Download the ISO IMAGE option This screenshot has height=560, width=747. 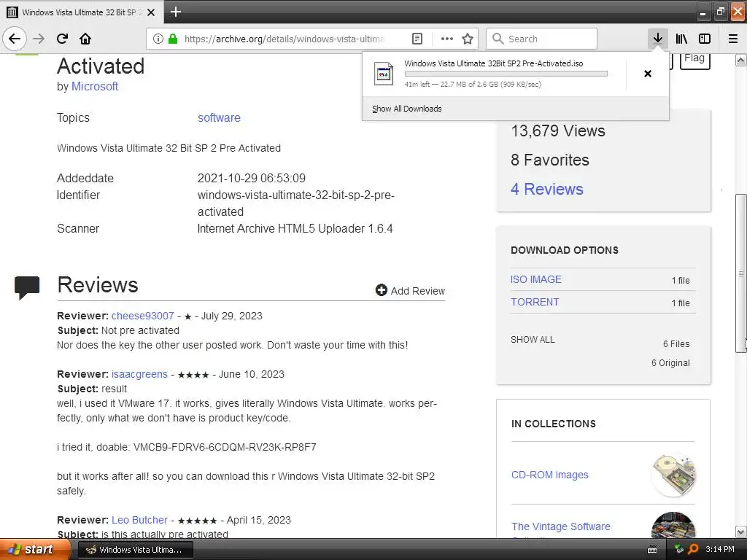536,279
